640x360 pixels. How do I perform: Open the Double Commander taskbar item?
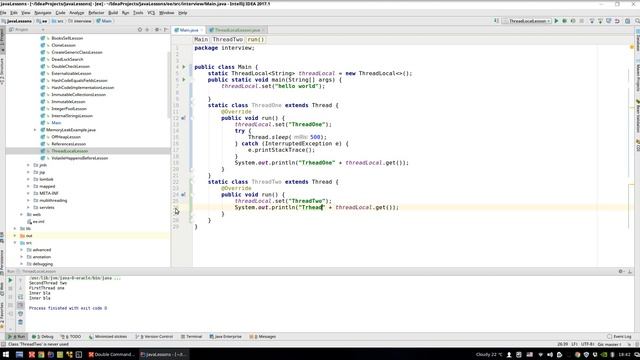111,354
